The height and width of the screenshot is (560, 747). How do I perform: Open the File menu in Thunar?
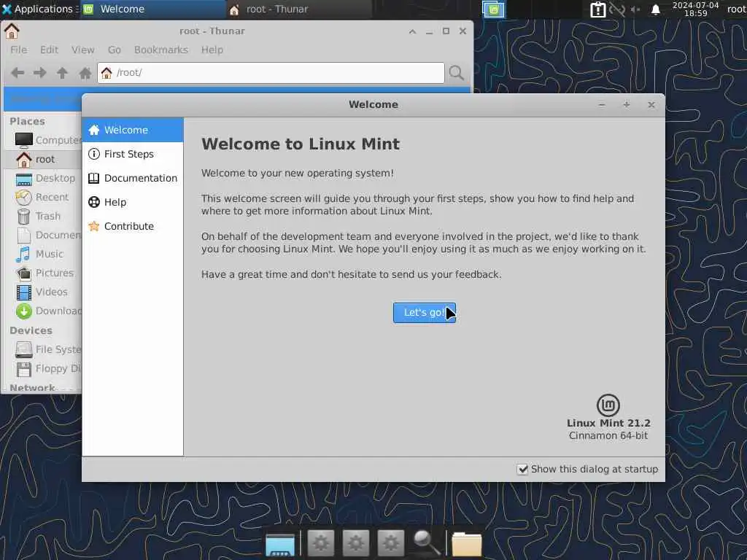tap(18, 50)
